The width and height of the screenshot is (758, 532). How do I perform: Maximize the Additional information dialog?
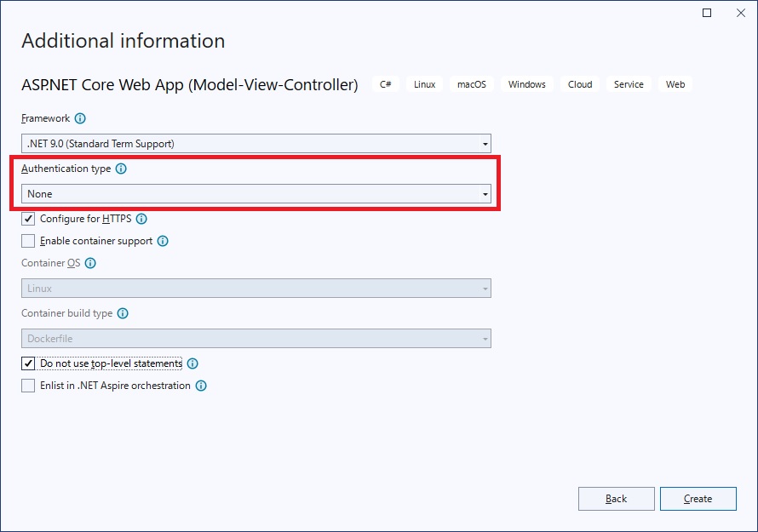point(707,13)
